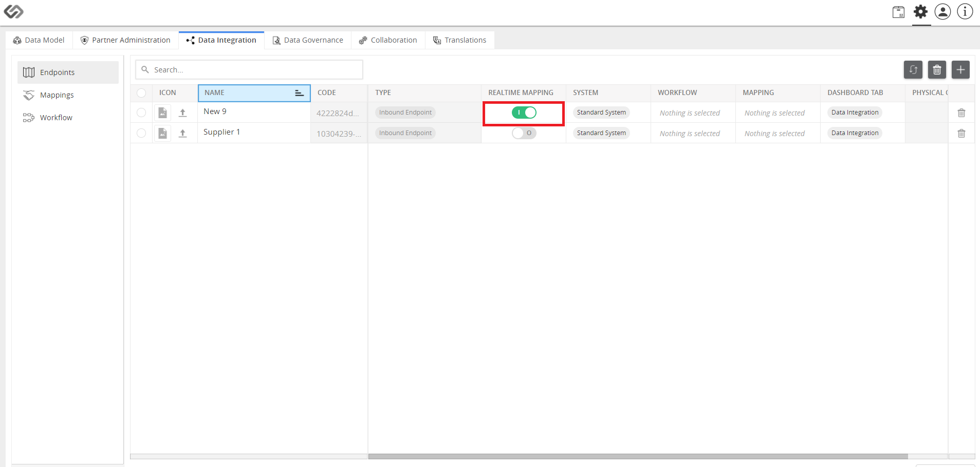This screenshot has height=467, width=980.
Task: Enable Realtime Mapping for Supplier 1
Action: click(524, 133)
